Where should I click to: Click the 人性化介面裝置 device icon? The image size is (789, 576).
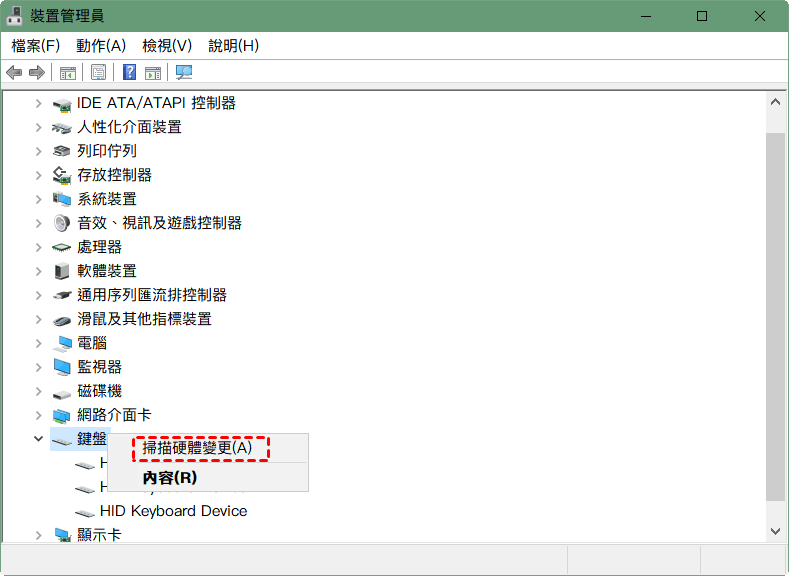pyautogui.click(x=62, y=128)
